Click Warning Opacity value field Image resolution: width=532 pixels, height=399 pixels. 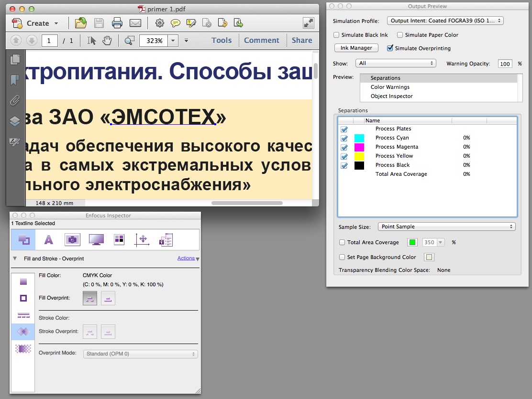(x=505, y=64)
